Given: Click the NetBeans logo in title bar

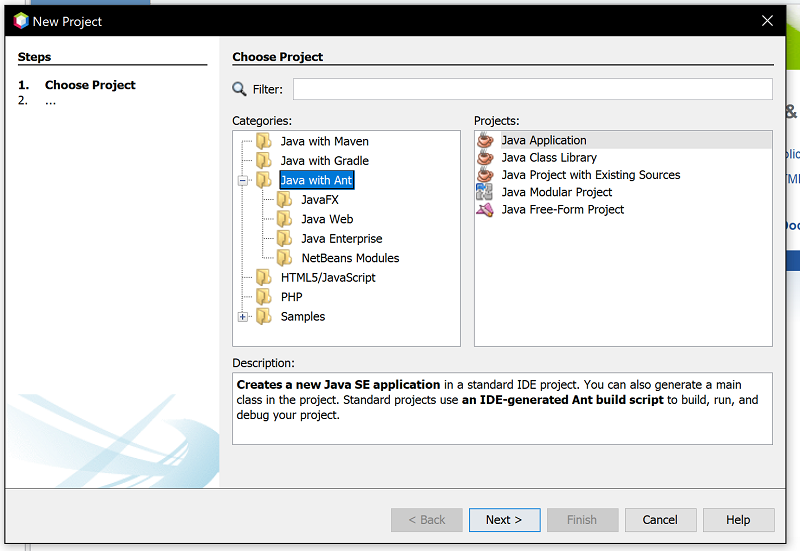Looking at the screenshot, I should point(20,21).
